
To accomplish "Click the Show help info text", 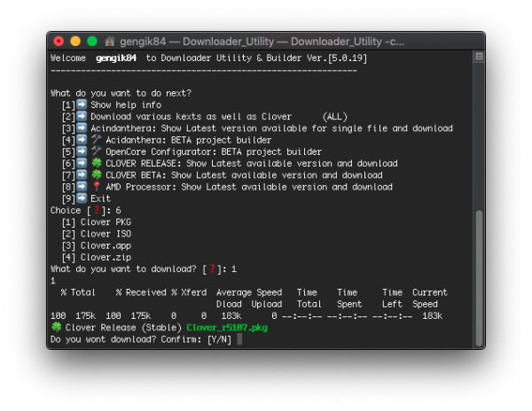I will point(126,105).
